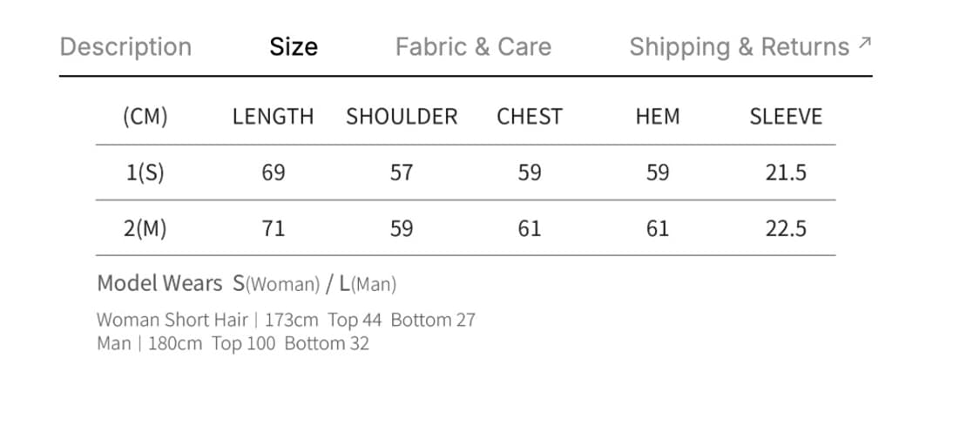Select the Size tab
The height and width of the screenshot is (426, 980).
pos(293,47)
